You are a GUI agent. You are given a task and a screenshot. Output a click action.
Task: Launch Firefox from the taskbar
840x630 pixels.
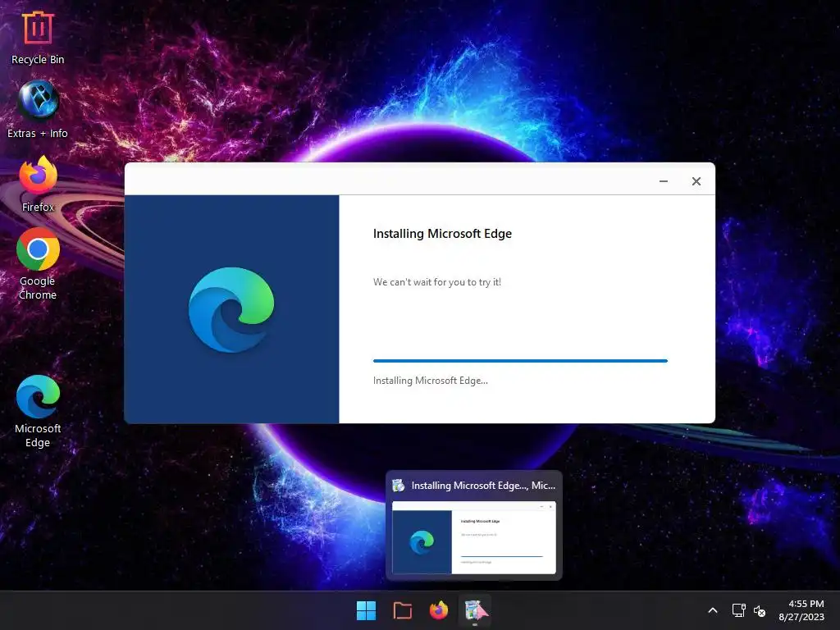click(439, 610)
